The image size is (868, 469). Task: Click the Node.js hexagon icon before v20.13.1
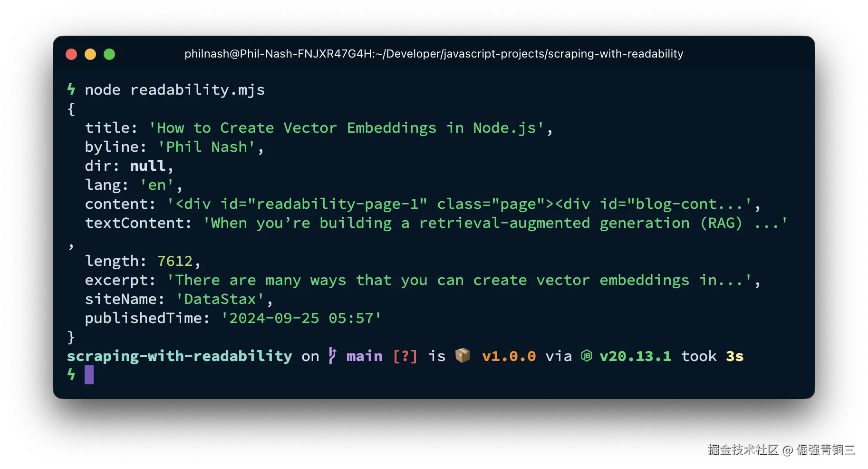(587, 356)
